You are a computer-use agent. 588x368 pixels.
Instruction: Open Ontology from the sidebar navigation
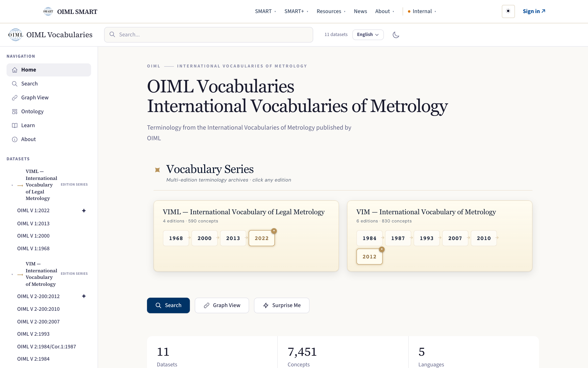tap(49, 111)
